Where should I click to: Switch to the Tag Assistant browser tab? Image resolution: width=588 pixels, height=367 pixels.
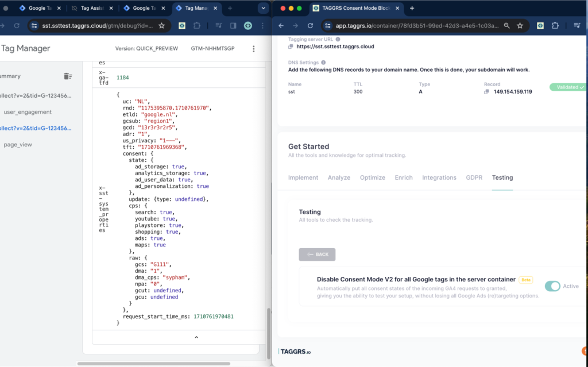[92, 8]
